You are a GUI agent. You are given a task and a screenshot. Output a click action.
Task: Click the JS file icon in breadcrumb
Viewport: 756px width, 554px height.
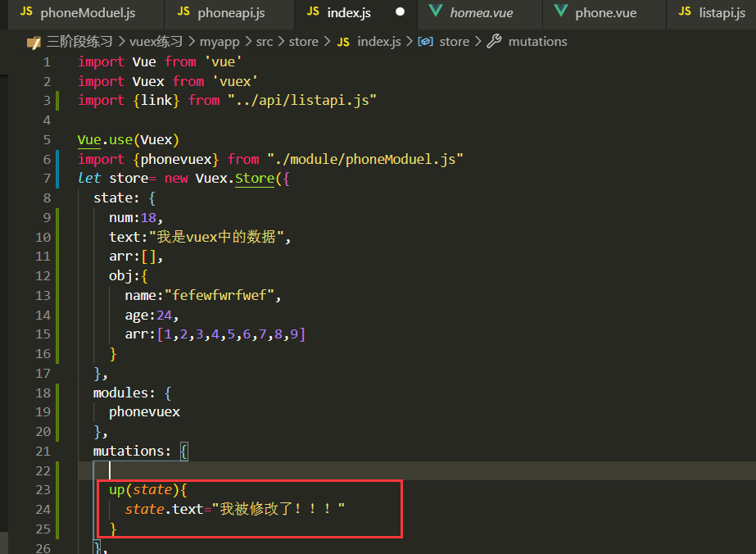(x=343, y=43)
